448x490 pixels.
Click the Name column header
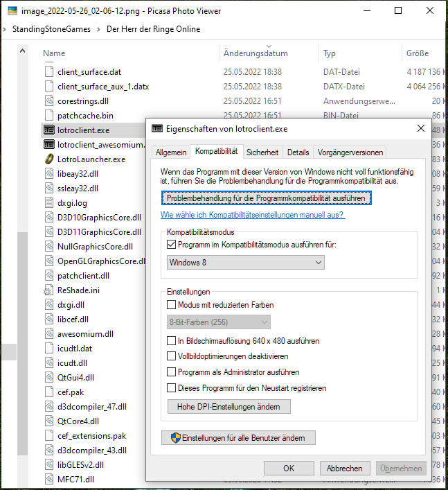[54, 53]
